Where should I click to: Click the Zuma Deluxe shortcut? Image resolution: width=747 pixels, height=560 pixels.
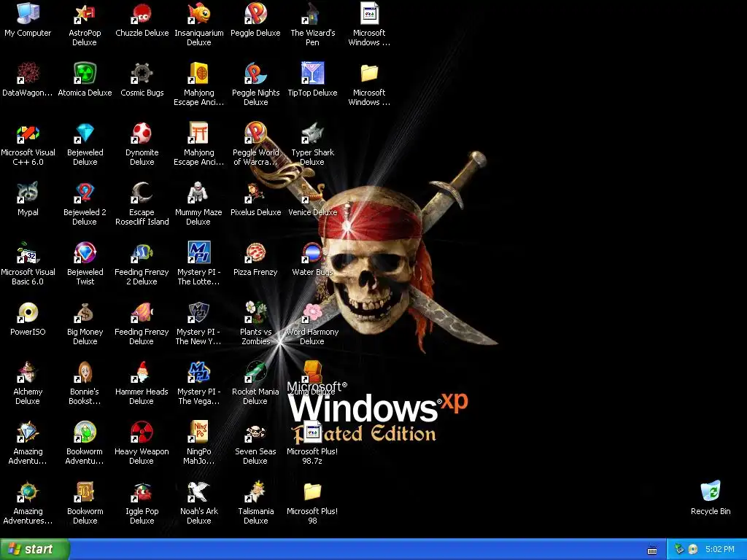click(312, 373)
